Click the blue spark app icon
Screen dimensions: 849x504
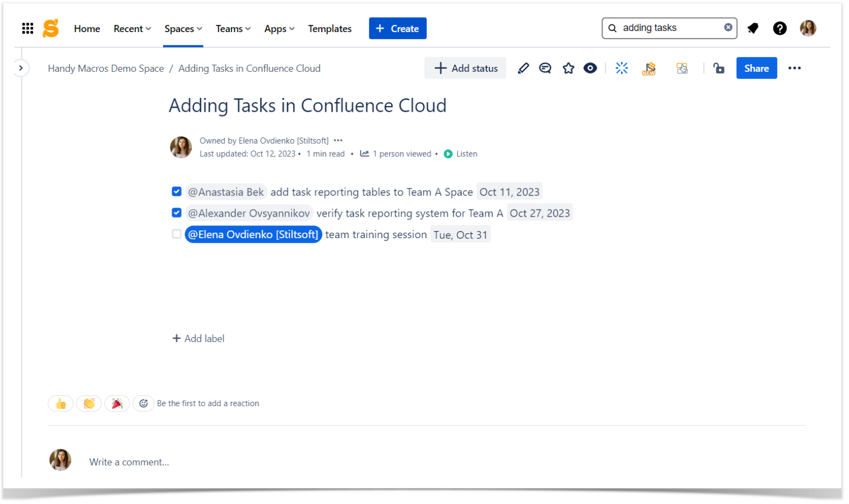(x=621, y=68)
